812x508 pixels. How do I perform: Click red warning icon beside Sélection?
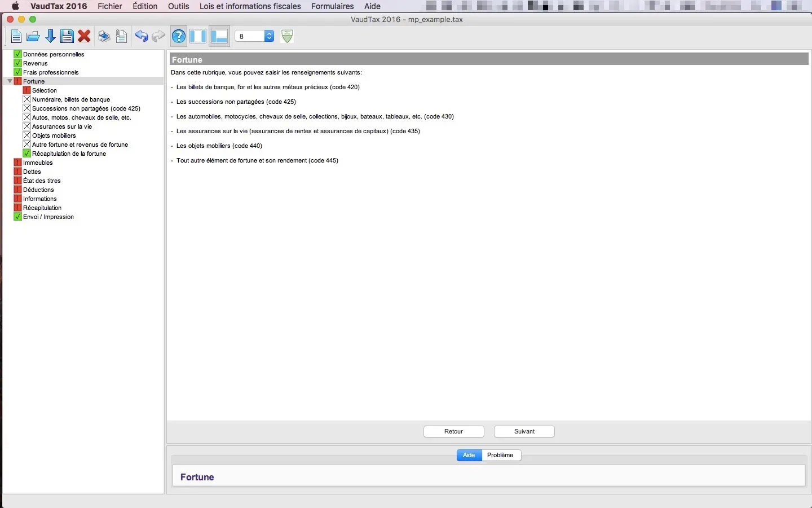(x=27, y=90)
